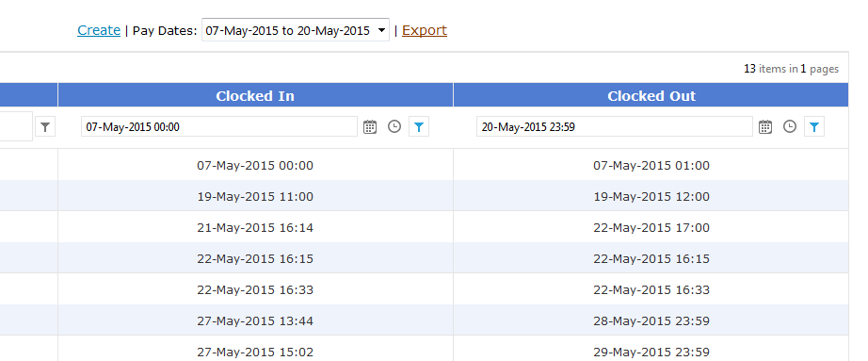Viewport: 868px width, 361px height.
Task: Click the 'Pay Dates:' label
Action: 165,31
